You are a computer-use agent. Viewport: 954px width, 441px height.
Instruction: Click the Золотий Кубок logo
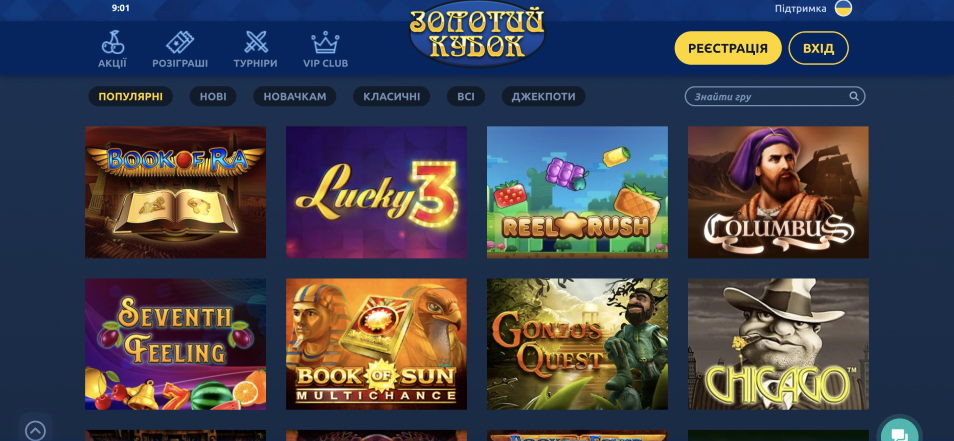(477, 35)
